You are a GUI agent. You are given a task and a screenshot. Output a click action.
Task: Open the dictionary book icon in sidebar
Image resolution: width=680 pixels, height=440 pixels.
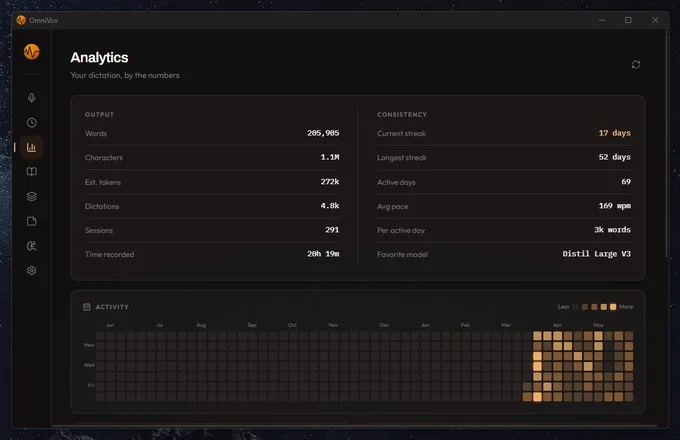pos(32,172)
